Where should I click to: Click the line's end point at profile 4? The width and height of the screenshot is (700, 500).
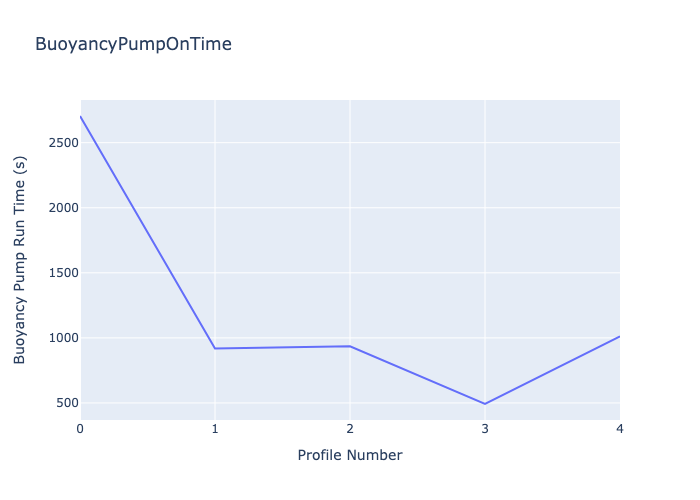tap(619, 337)
